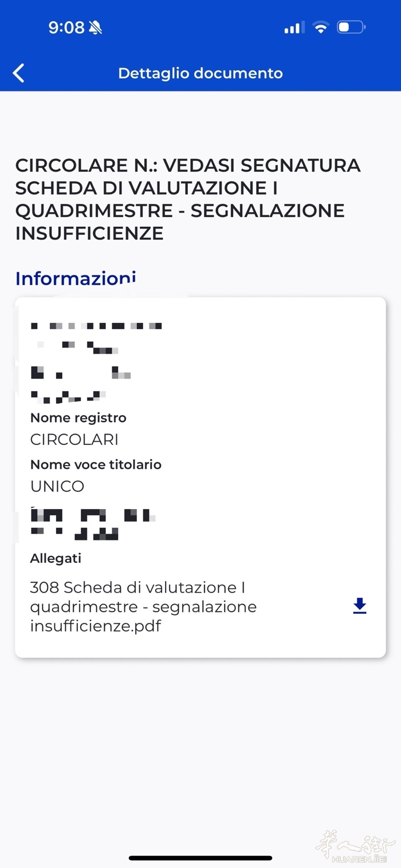Screen dimensions: 401x868
Task: Go back using the header arrow
Action: (x=19, y=73)
